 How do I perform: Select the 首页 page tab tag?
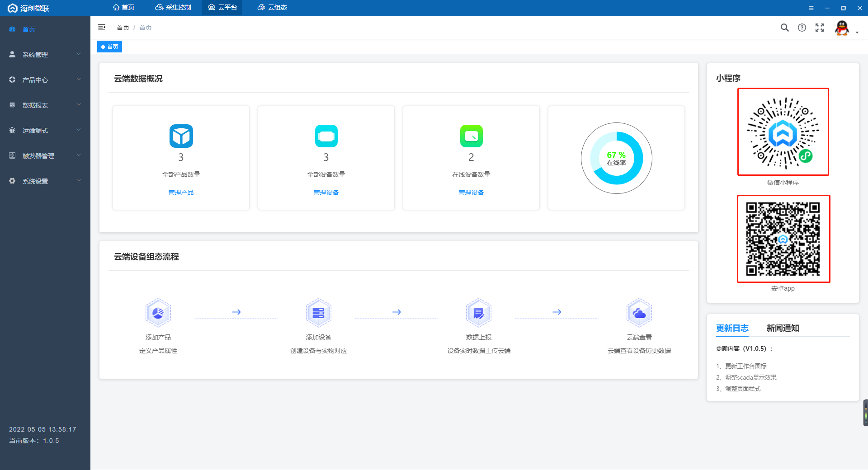click(x=109, y=47)
